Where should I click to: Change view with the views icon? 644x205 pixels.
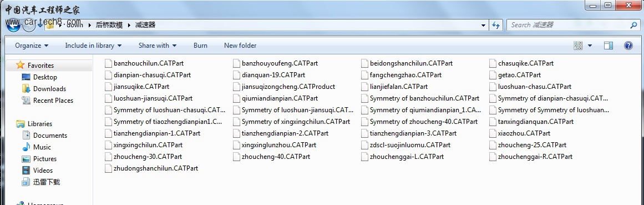click(x=578, y=46)
